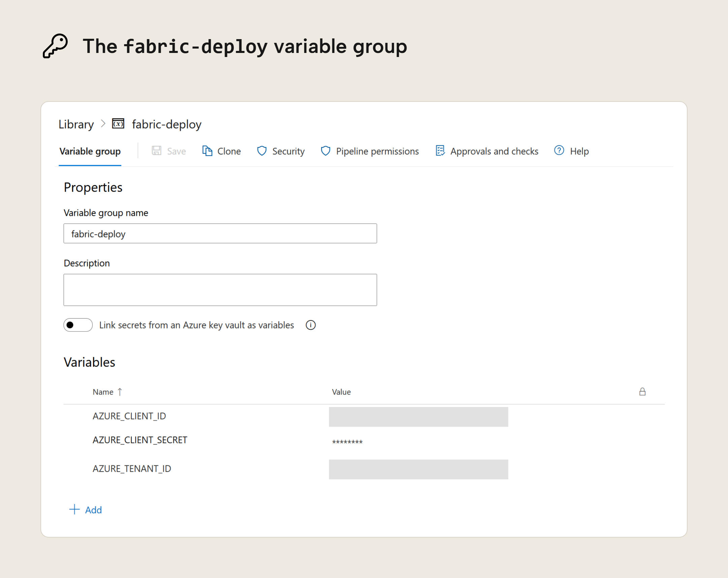Image resolution: width=728 pixels, height=578 pixels.
Task: Click the Pipeline permissions shield icon
Action: [326, 151]
